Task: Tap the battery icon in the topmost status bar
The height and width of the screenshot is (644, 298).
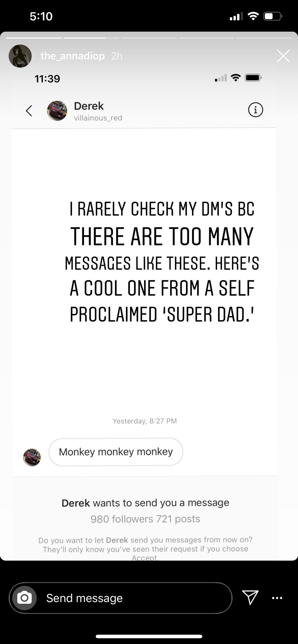Action: click(x=273, y=17)
